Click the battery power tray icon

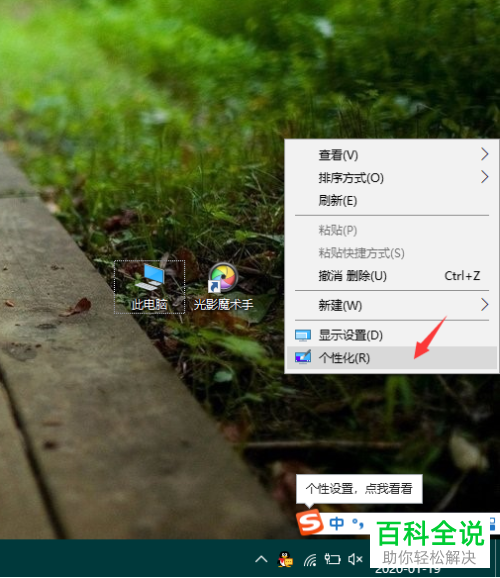pos(332,559)
